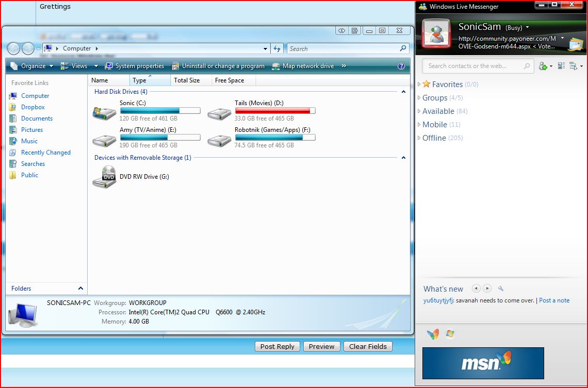
Task: Click Map network drive in toolbar
Action: point(308,66)
